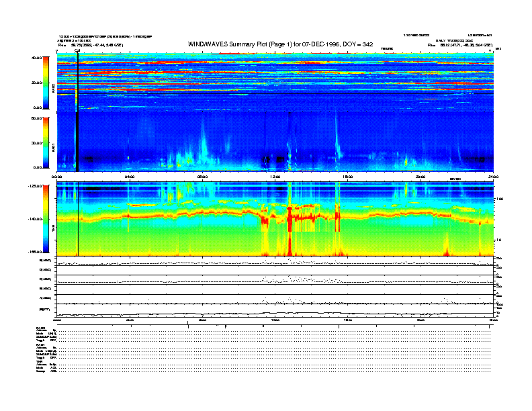Click 08:00 tick label under RAD1 spectrogram
Screen dimensions: 532x411
click(202, 177)
